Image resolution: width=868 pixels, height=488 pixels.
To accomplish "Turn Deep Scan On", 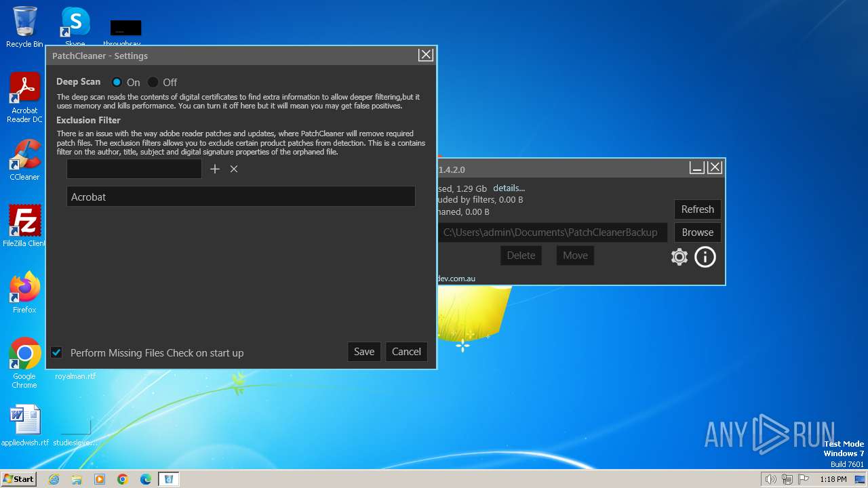I will (x=117, y=82).
